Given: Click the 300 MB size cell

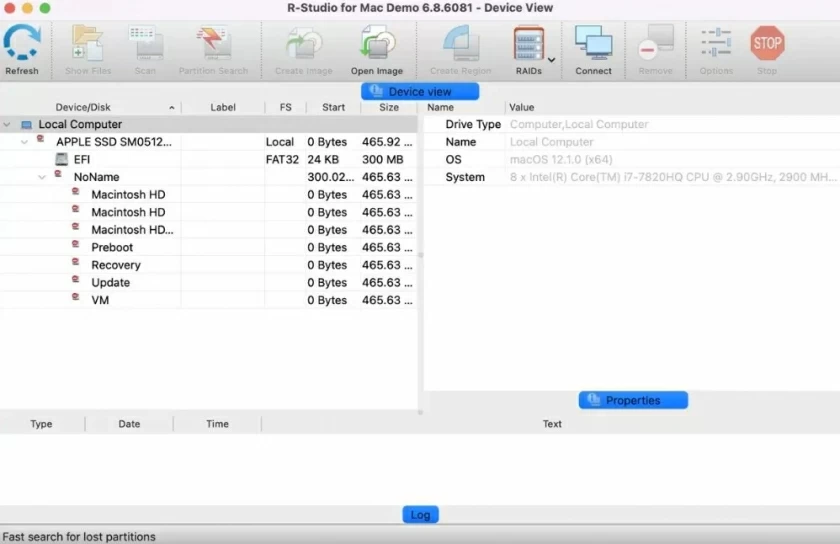Looking at the screenshot, I should pos(382,160).
